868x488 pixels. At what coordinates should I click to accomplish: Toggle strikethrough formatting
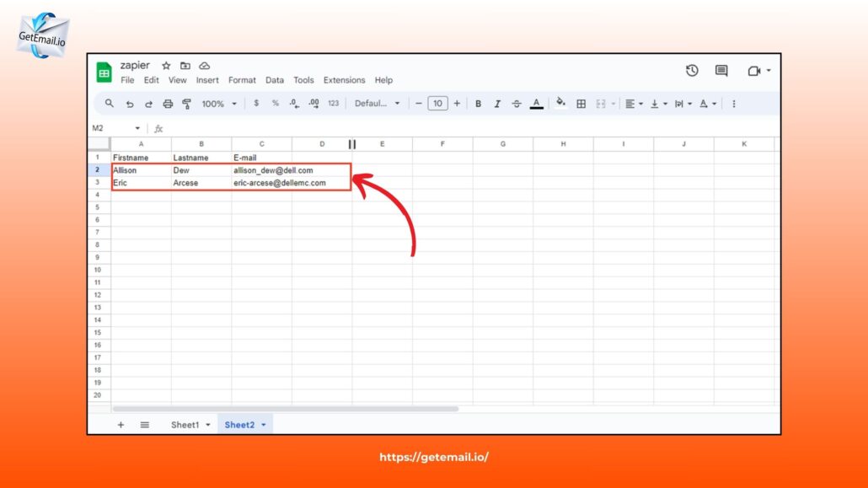[x=516, y=103]
